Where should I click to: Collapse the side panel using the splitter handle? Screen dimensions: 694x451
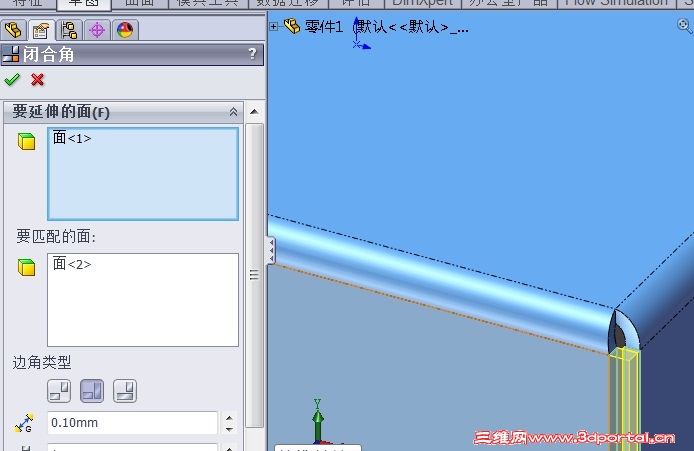[x=271, y=250]
